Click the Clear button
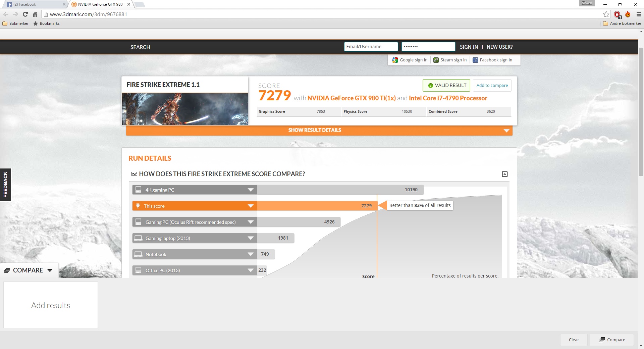644x349 pixels. [x=574, y=340]
